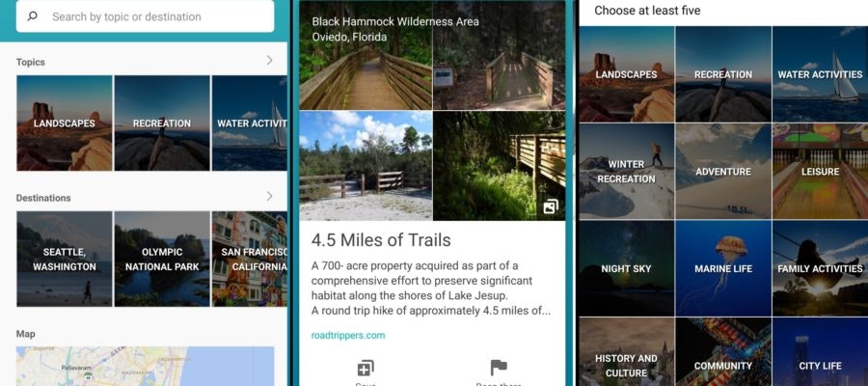Click the Been there flag icon
This screenshot has height=386, width=868.
click(499, 368)
